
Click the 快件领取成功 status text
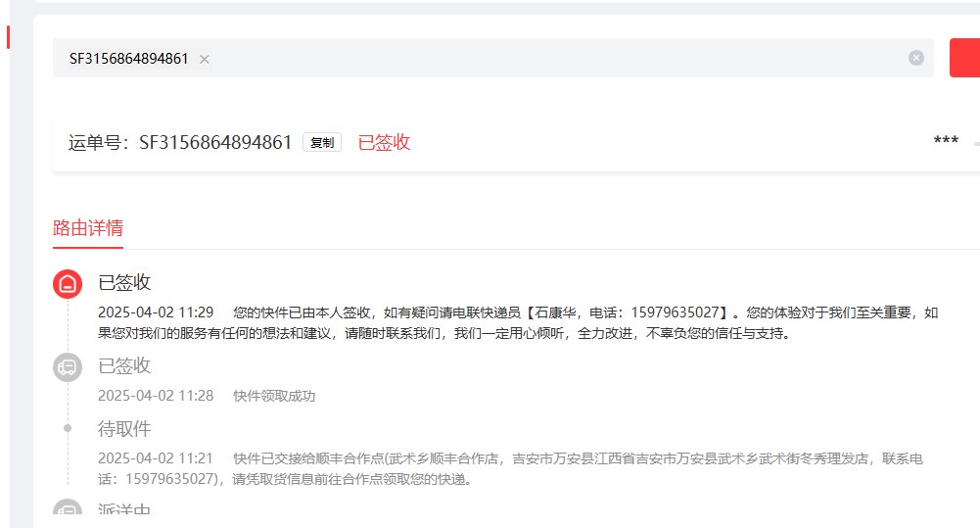(x=274, y=396)
